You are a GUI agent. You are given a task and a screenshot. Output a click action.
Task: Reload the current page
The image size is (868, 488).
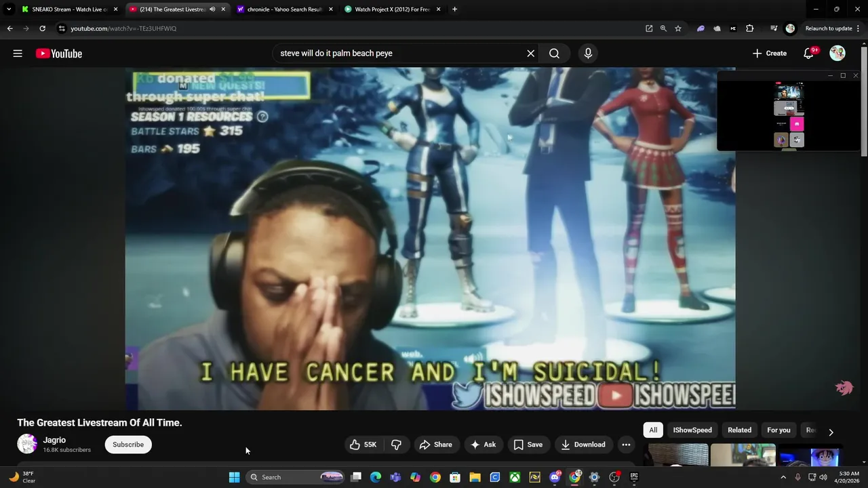point(42,28)
